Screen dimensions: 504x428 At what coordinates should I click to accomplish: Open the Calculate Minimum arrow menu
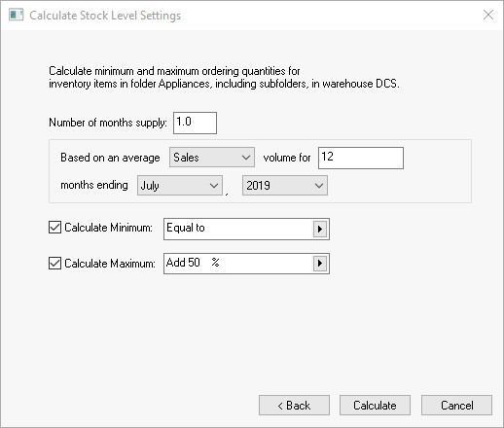click(320, 229)
